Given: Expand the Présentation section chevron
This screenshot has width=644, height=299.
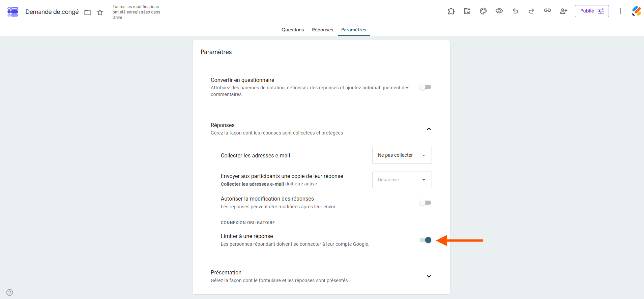Looking at the screenshot, I should (429, 276).
